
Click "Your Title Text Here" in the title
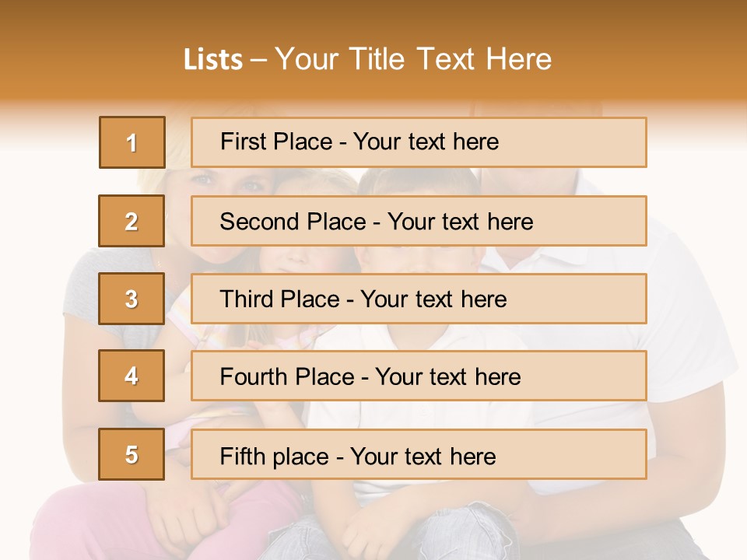(413, 59)
